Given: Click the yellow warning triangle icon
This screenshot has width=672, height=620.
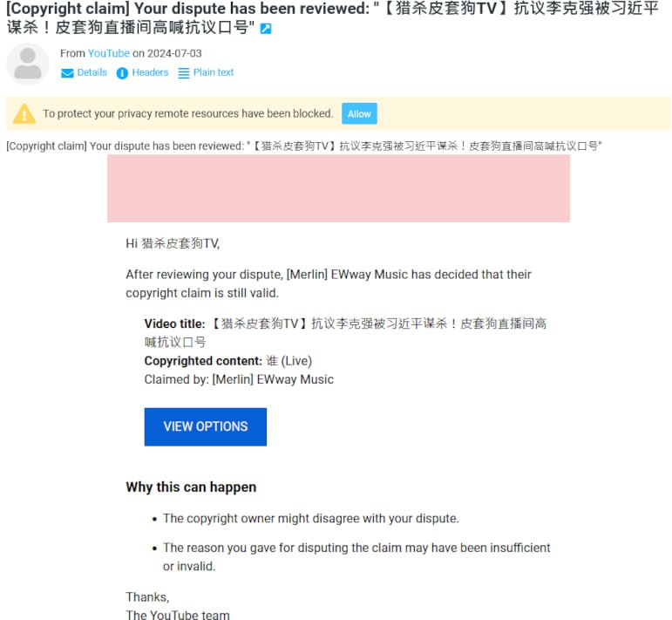Looking at the screenshot, I should pyautogui.click(x=24, y=113).
